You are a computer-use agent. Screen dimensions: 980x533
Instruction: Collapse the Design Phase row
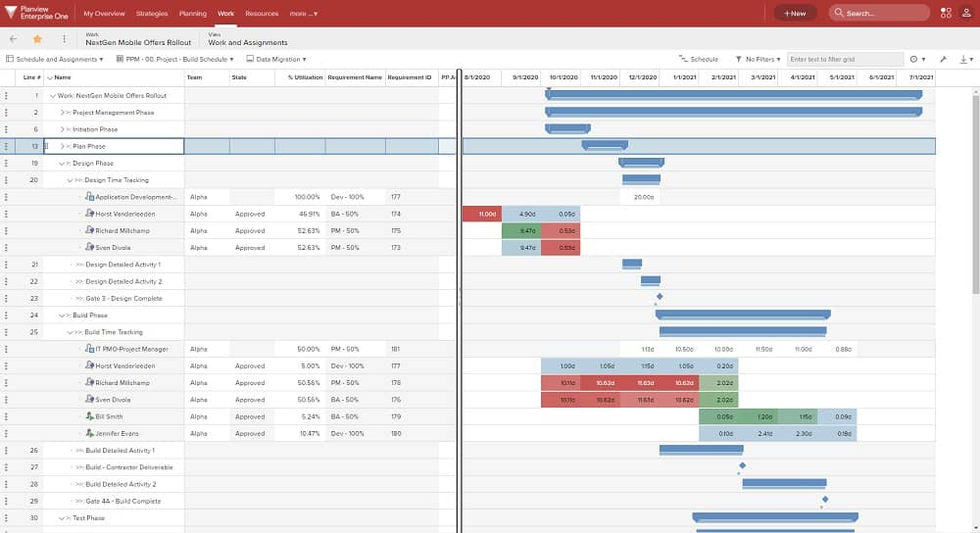coord(62,164)
